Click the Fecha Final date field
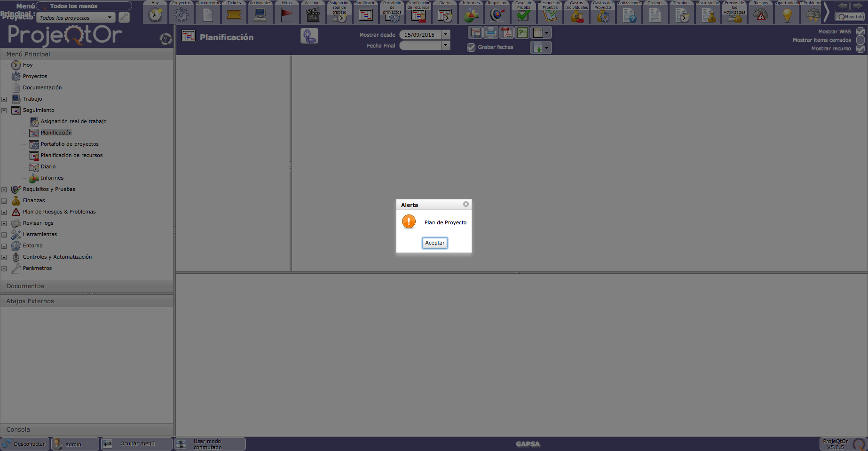 pyautogui.click(x=420, y=45)
